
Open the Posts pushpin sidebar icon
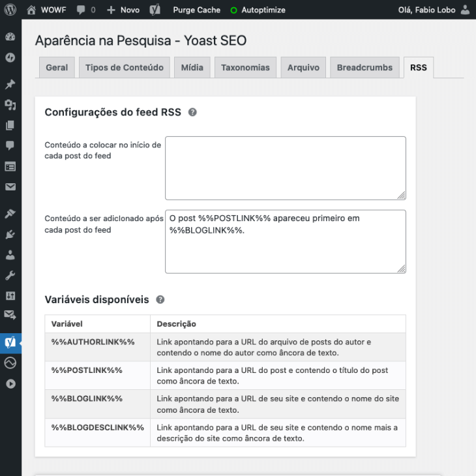[10, 84]
